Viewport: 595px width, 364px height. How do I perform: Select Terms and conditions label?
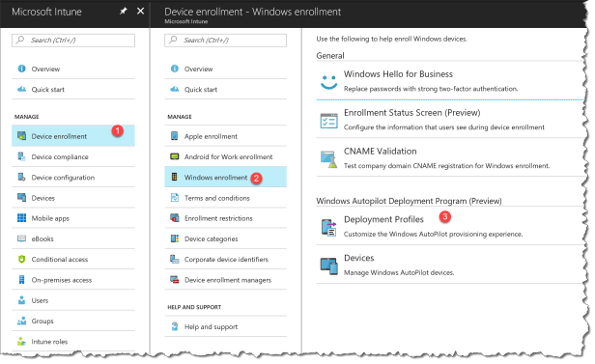217,198
